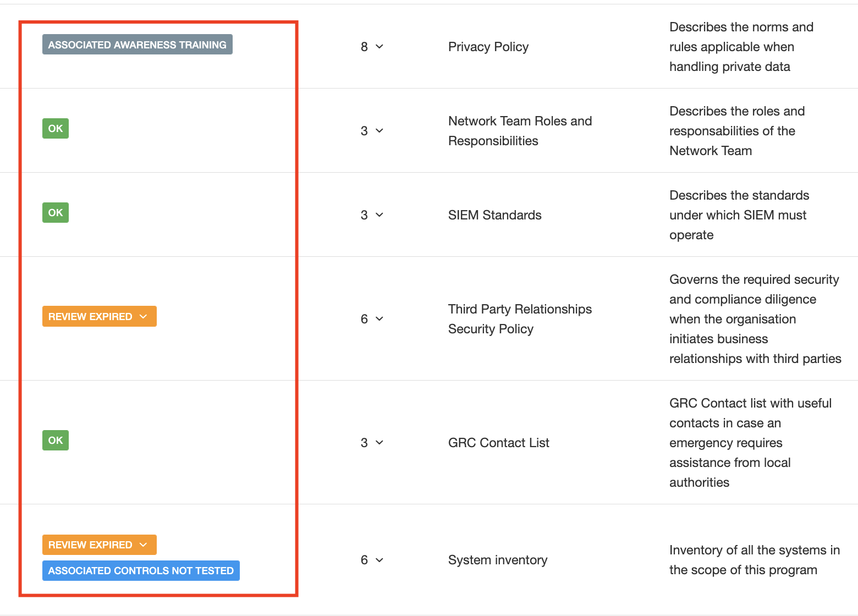Expand the 3 dropdown for Network Team Roles
Viewport: 858px width, 616px height.
pos(372,131)
